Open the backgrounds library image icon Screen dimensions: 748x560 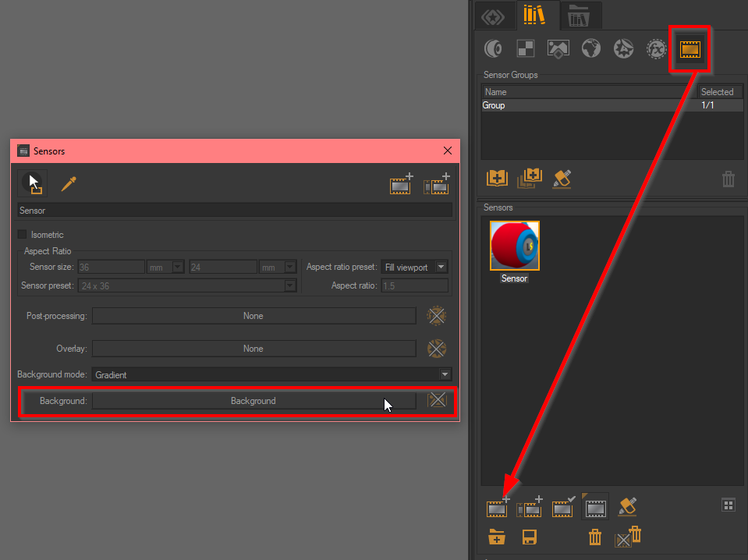click(x=558, y=48)
